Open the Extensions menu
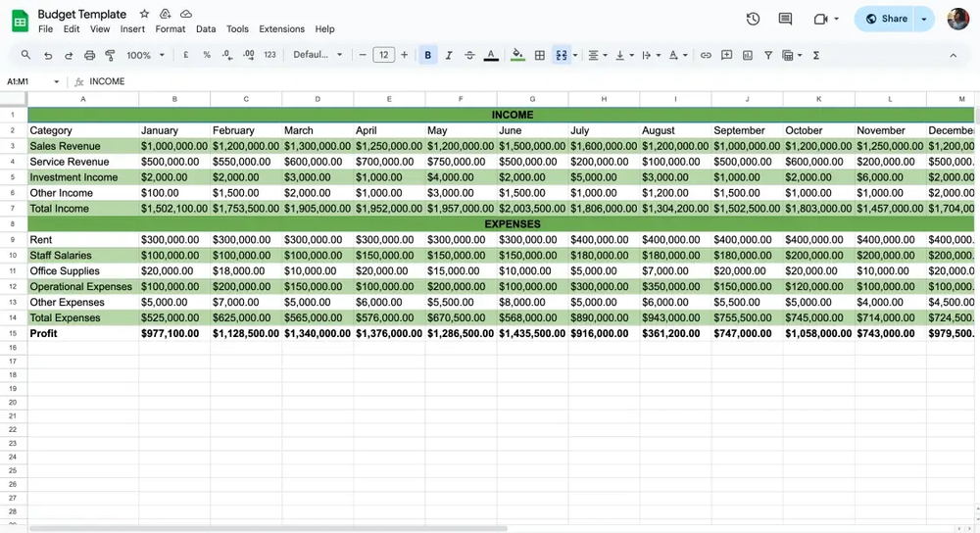Image resolution: width=980 pixels, height=533 pixels. 281,29
